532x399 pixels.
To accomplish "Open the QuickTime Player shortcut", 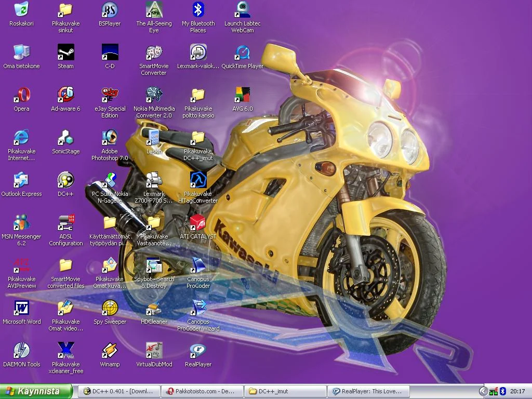I will click(x=242, y=52).
